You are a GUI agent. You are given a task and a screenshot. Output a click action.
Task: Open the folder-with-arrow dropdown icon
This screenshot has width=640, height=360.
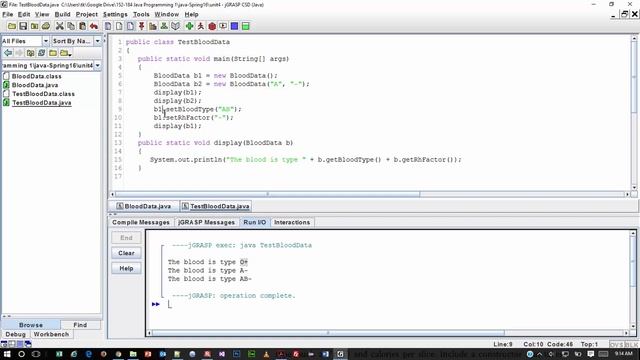[x=66, y=53]
